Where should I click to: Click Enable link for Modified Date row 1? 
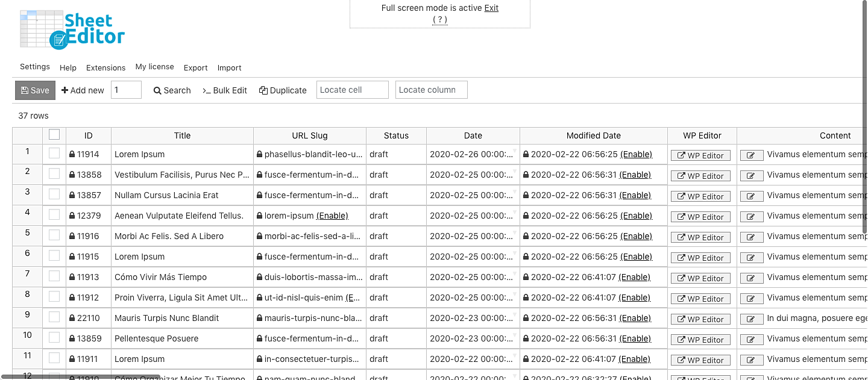pos(636,154)
